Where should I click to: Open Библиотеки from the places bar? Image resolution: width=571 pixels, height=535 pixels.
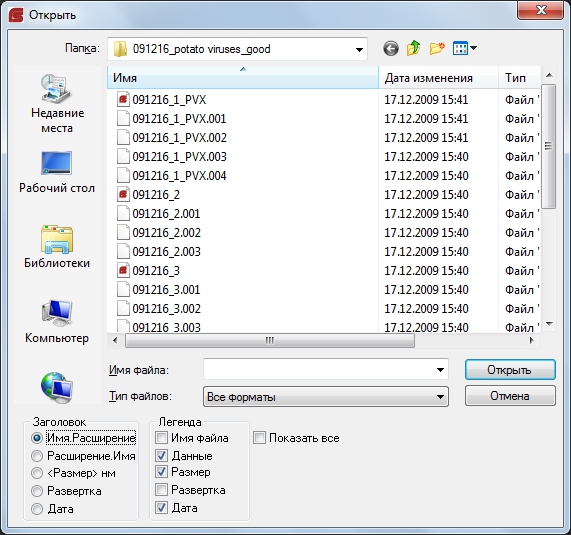click(x=57, y=247)
